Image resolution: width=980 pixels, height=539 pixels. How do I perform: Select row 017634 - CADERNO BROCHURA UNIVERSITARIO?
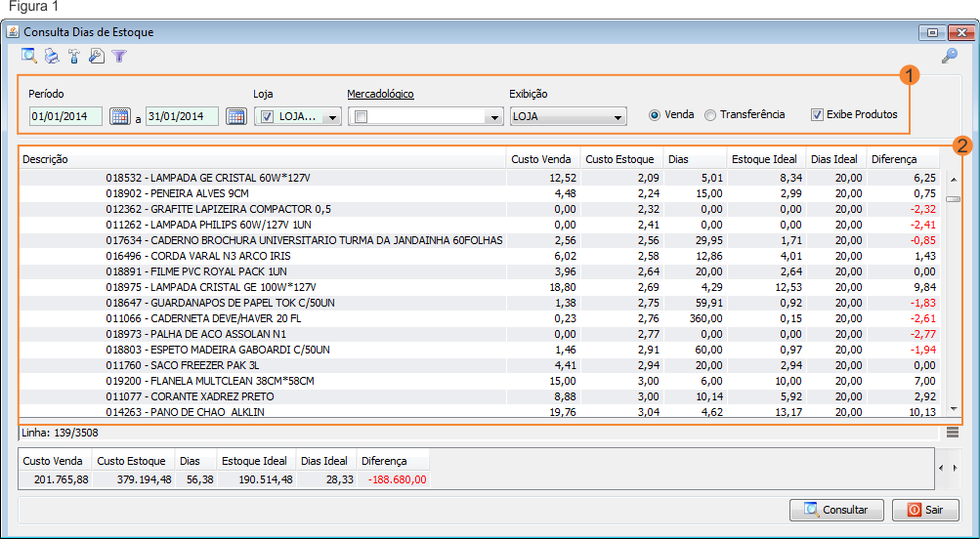click(x=480, y=240)
